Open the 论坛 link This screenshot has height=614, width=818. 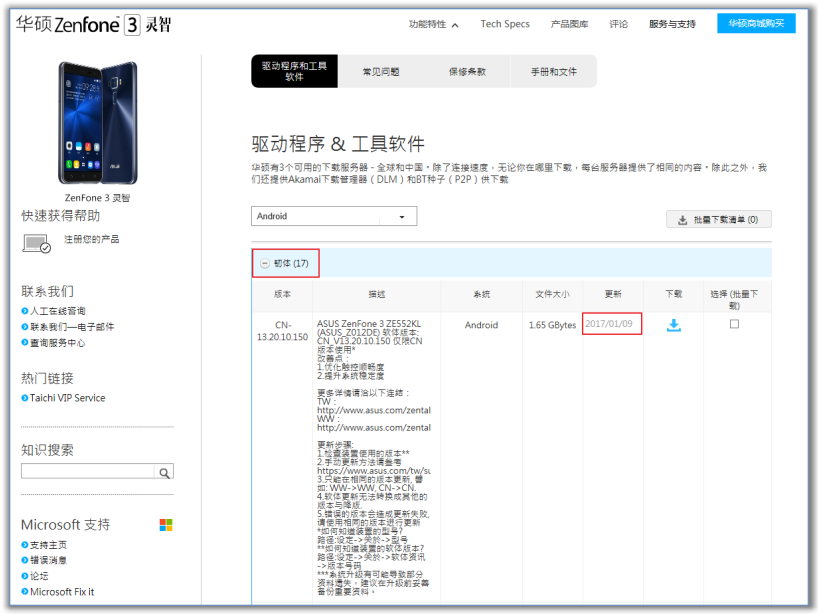39,576
